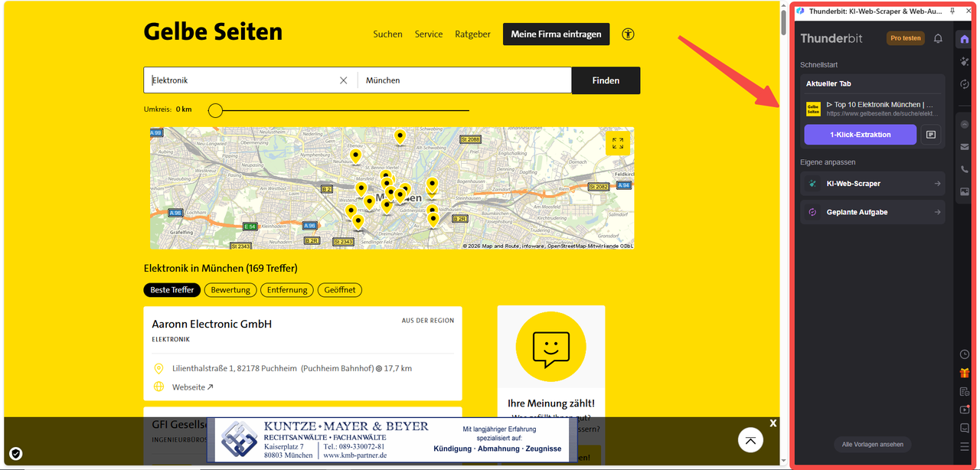Click the globe icon beside Webseite
Screen dimensions: 980x470
(159, 387)
